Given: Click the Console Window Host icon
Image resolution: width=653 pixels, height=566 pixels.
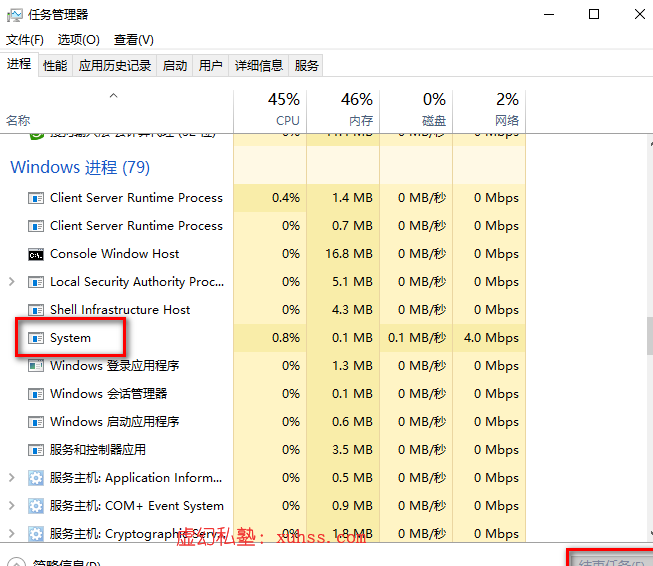Looking at the screenshot, I should [36, 254].
